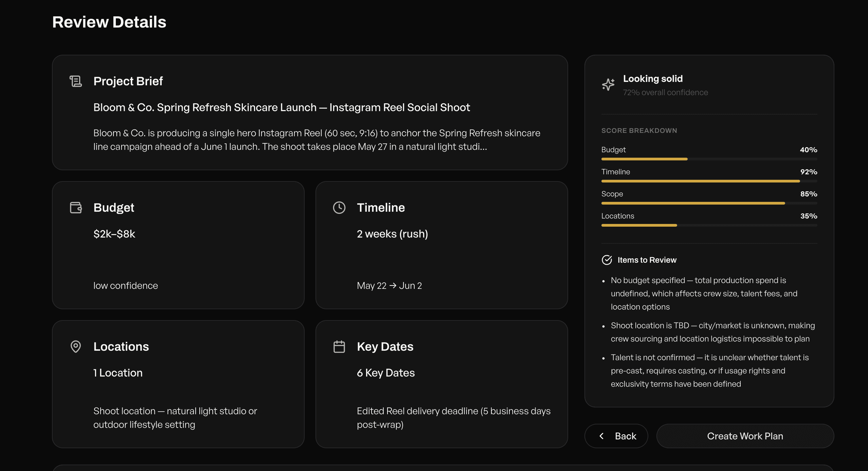Click the 6 Key Dates value
868x471 pixels.
pos(386,373)
